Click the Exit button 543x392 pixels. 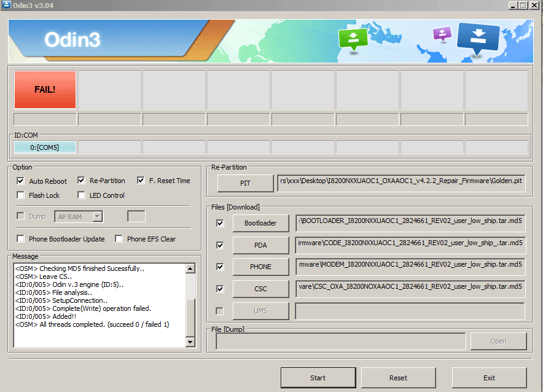(x=489, y=378)
